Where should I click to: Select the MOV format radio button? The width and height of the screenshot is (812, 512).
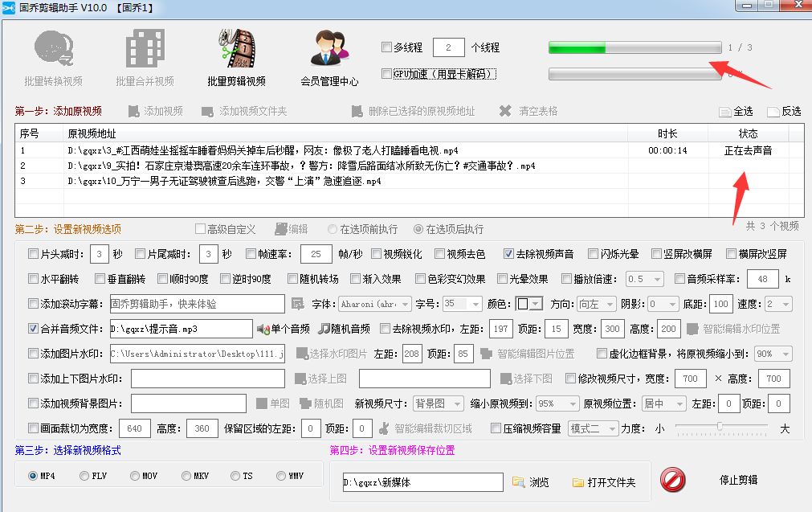(135, 476)
